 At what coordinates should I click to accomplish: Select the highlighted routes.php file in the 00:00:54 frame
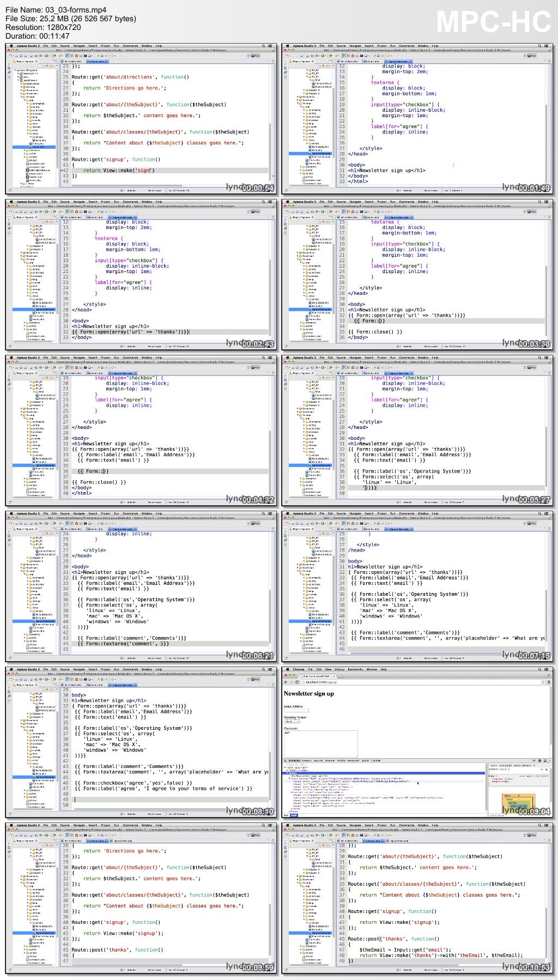click(x=34, y=147)
